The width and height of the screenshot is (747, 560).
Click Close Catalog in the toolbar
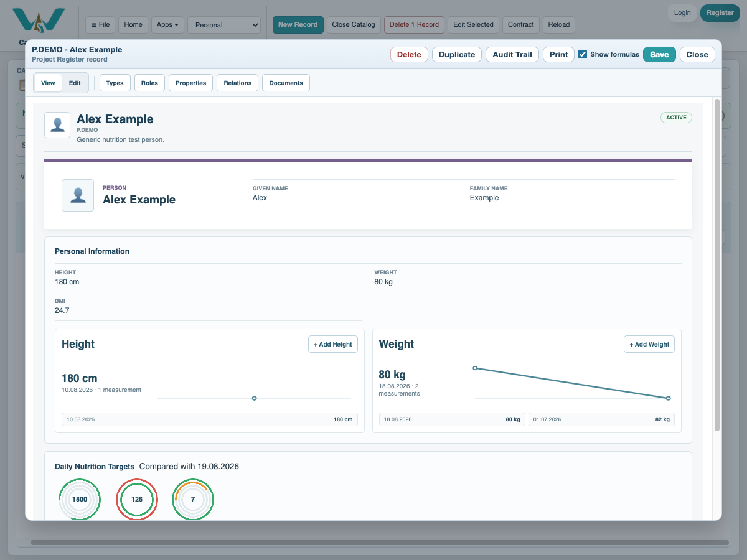(x=354, y=25)
